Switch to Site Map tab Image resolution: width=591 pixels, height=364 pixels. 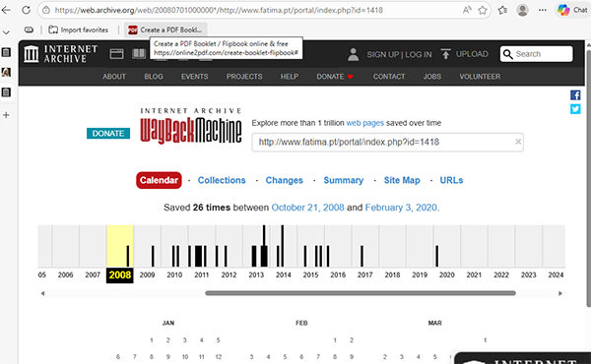tap(402, 180)
